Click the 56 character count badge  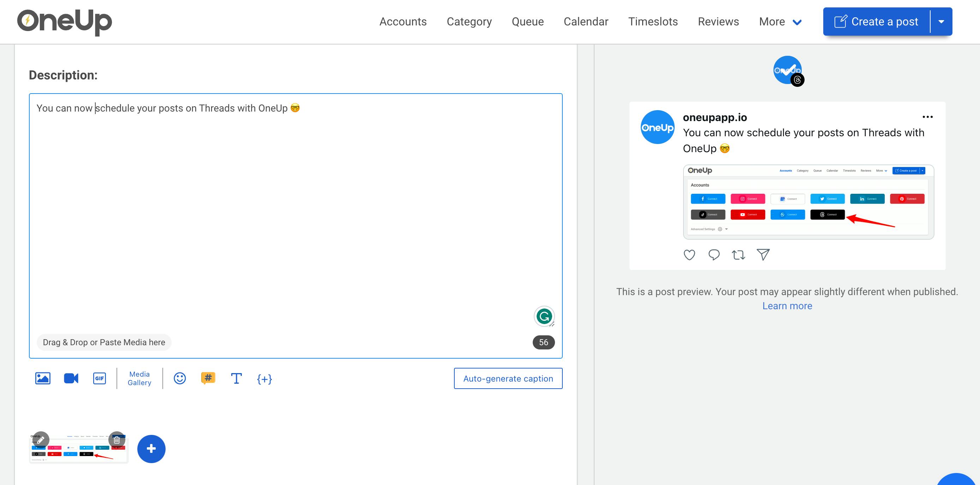[544, 342]
